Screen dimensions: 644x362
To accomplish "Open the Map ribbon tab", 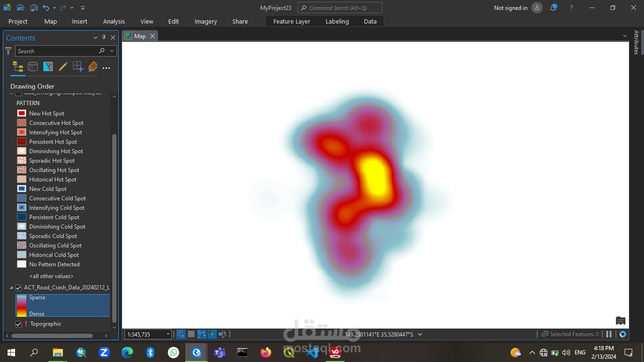I will pos(50,21).
